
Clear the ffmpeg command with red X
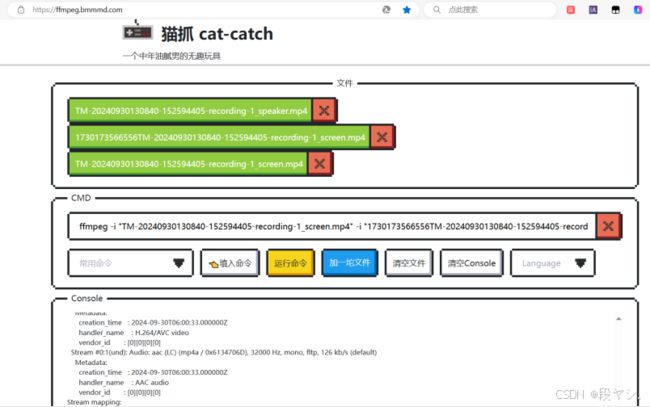click(x=608, y=226)
